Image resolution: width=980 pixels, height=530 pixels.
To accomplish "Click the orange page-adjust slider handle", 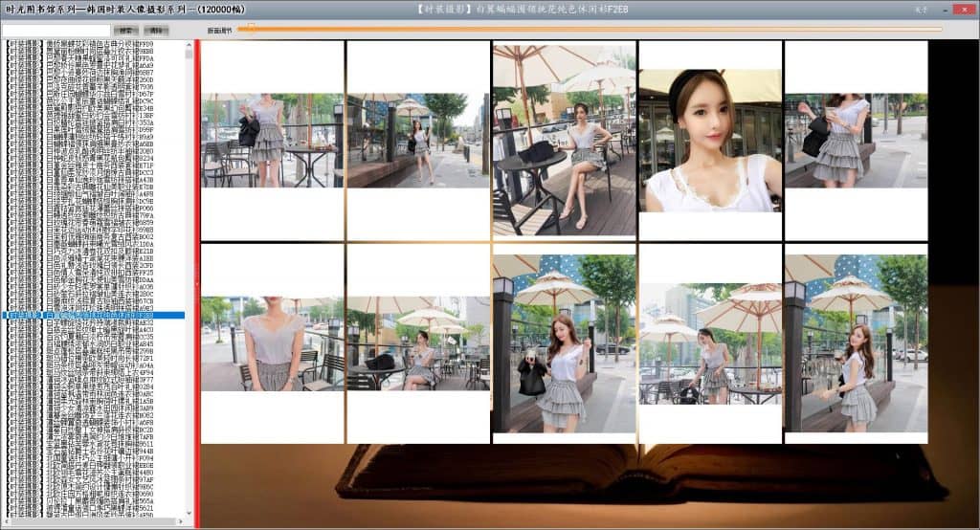I will [x=251, y=29].
